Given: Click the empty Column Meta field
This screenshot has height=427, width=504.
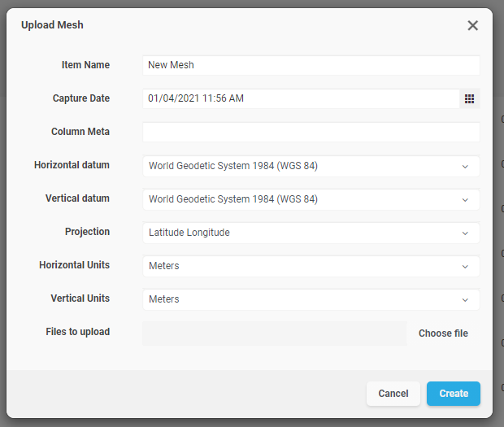Looking at the screenshot, I should point(311,132).
